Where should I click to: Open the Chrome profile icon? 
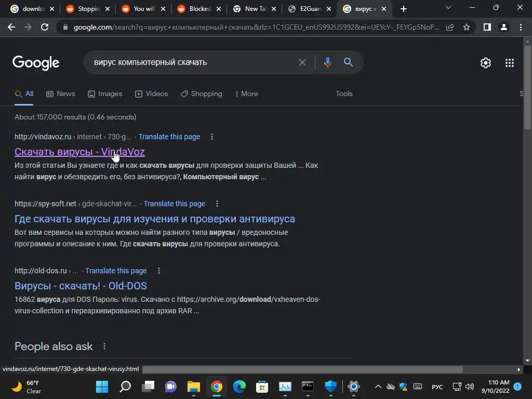click(x=504, y=27)
